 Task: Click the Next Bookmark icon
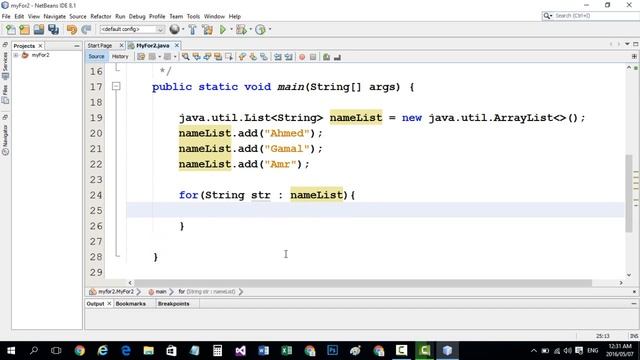pyautogui.click(x=253, y=57)
